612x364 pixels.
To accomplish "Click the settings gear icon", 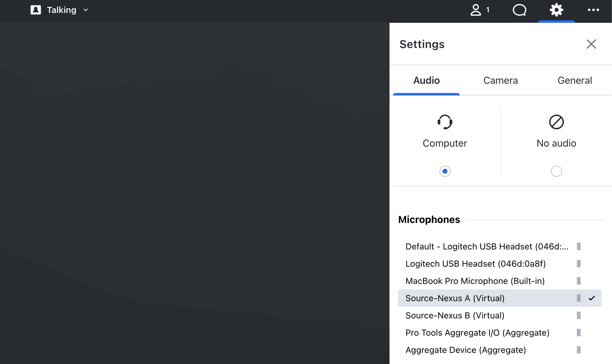I will [x=556, y=10].
